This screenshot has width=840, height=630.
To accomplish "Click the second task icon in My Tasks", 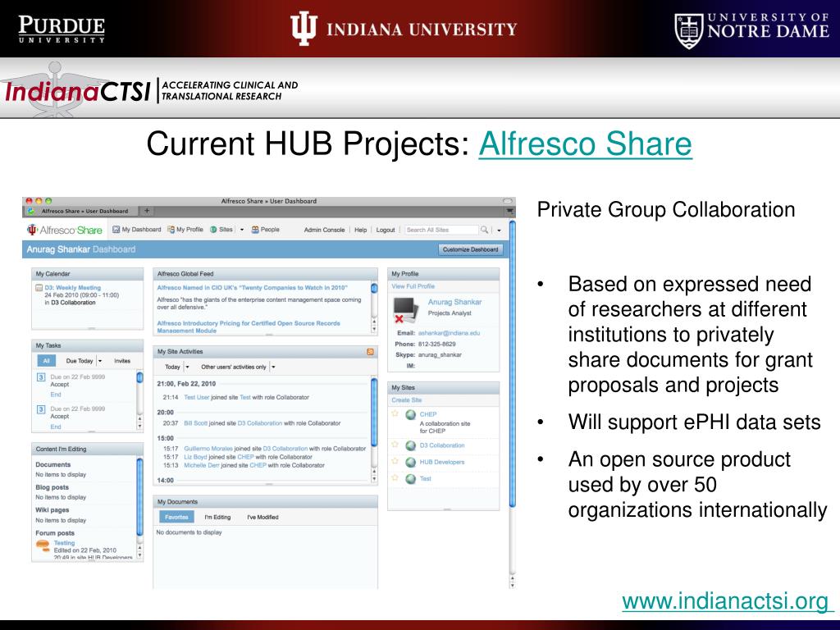I will 41,409.
